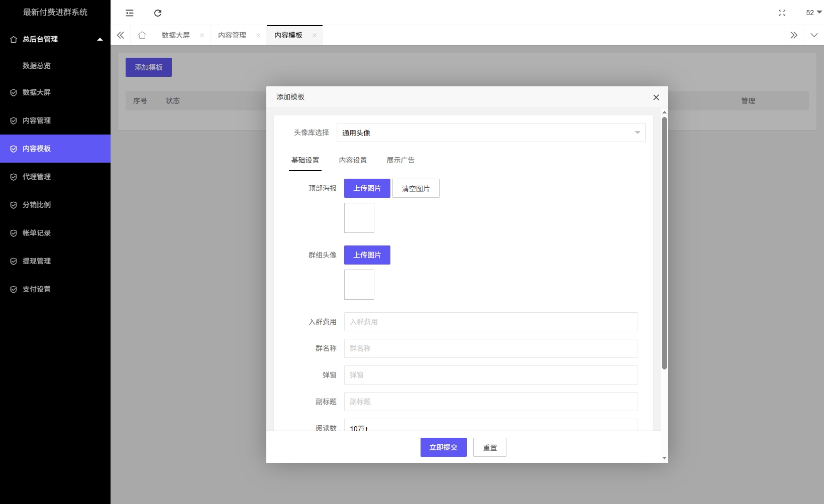Click 上传图片 for 顶部海报
Viewport: 824px width, 504px height.
pyautogui.click(x=367, y=188)
